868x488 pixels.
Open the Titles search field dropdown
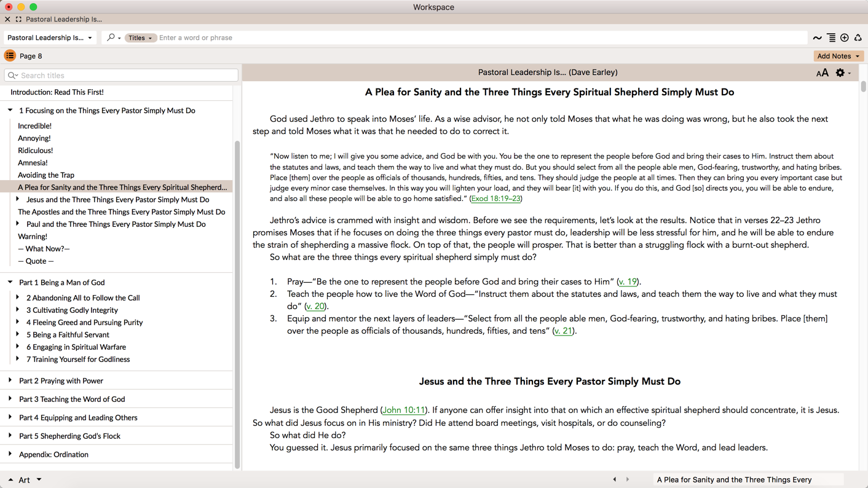tap(140, 38)
